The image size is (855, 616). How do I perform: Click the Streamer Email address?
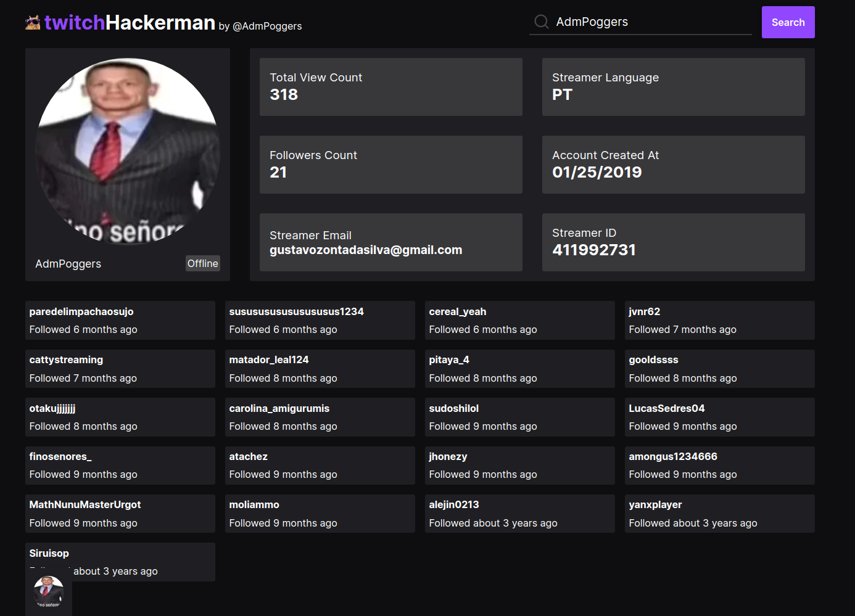point(365,250)
